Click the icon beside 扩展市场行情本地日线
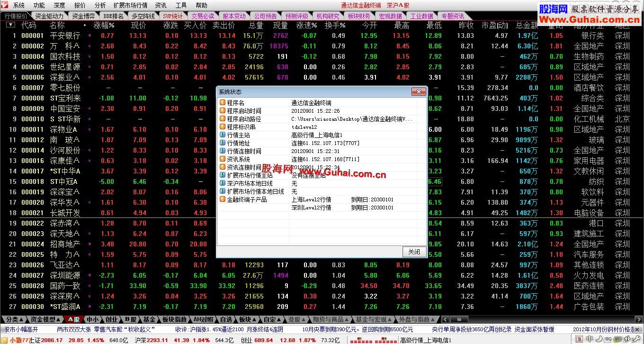 tap(223, 191)
